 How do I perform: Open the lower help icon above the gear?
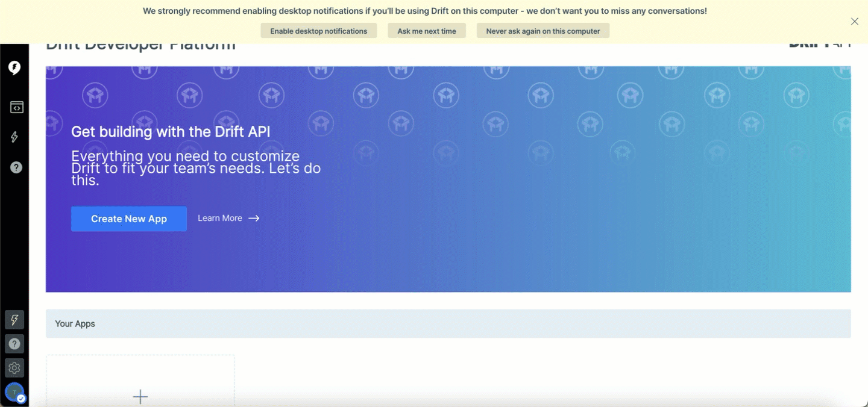[14, 344]
